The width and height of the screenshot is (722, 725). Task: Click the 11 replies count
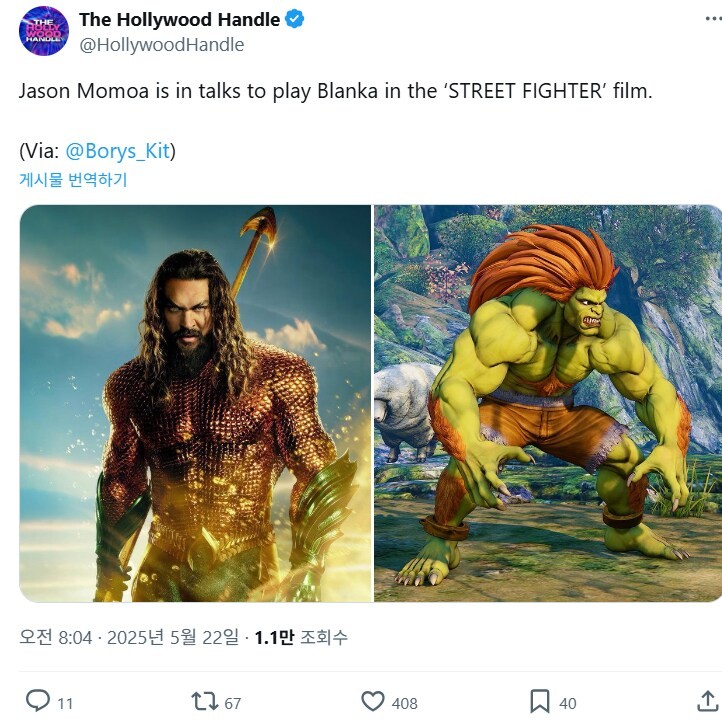click(65, 703)
